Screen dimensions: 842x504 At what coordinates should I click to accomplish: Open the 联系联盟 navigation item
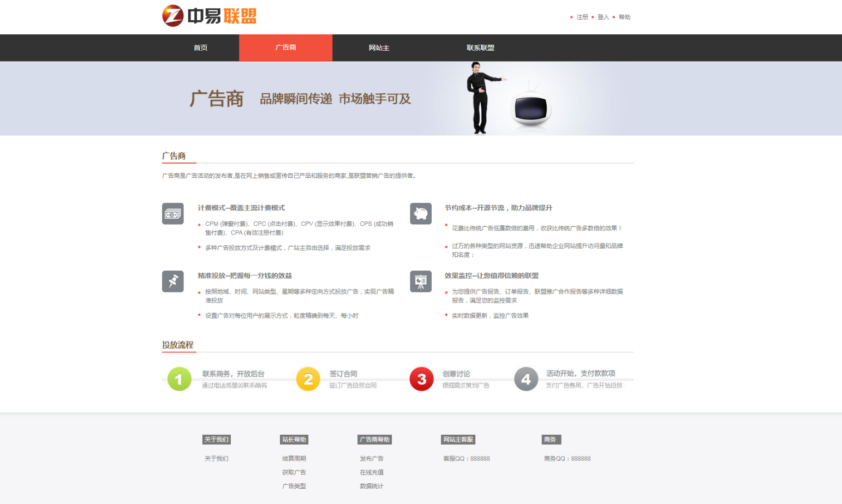(x=480, y=48)
